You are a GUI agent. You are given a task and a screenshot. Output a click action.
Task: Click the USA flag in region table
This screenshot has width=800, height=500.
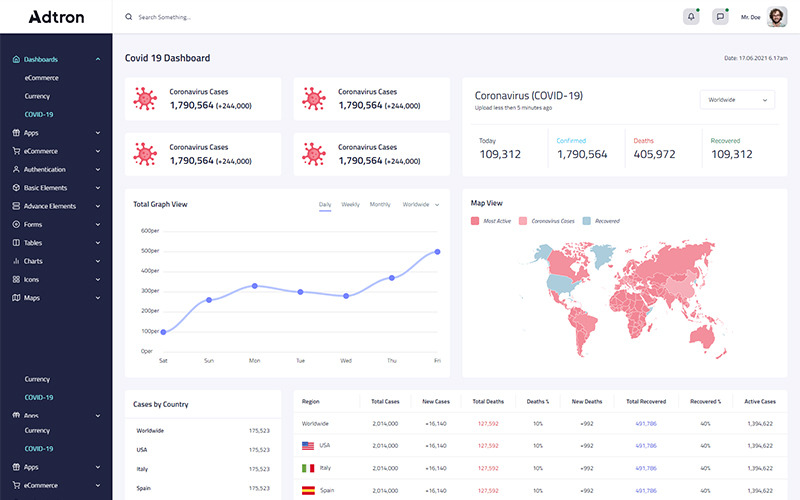click(308, 445)
